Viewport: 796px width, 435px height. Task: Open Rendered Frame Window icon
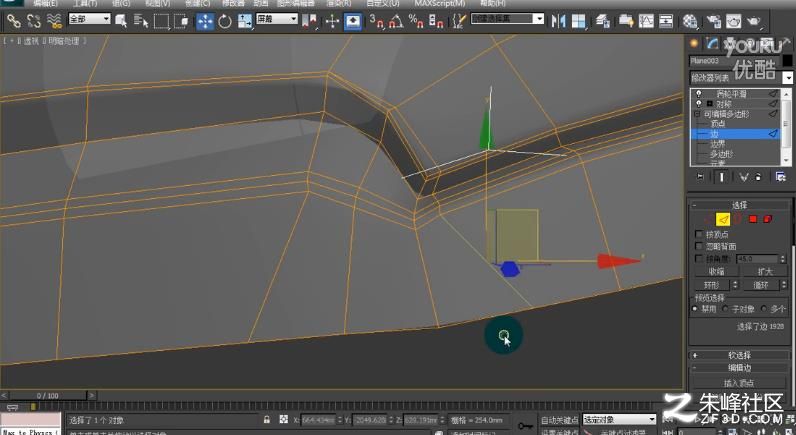coord(734,21)
